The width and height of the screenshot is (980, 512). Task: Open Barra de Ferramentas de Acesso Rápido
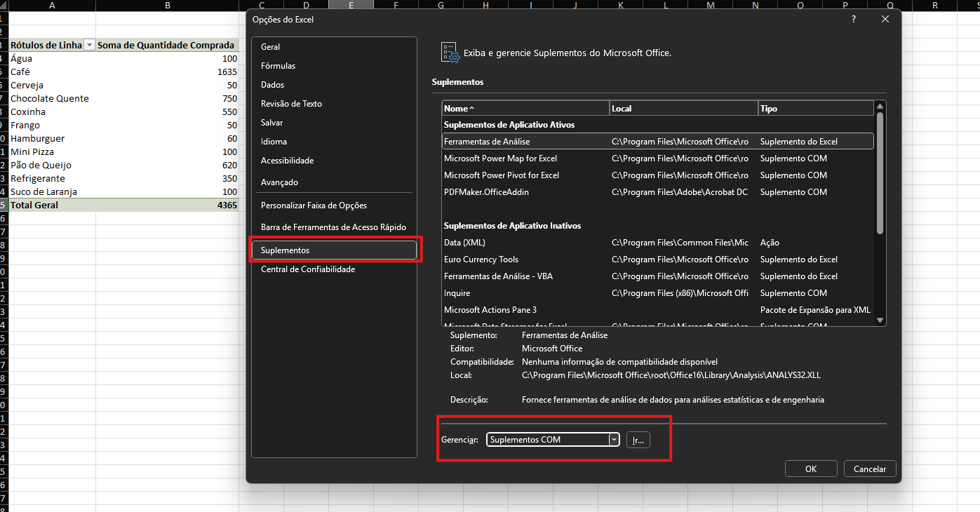pyautogui.click(x=334, y=227)
